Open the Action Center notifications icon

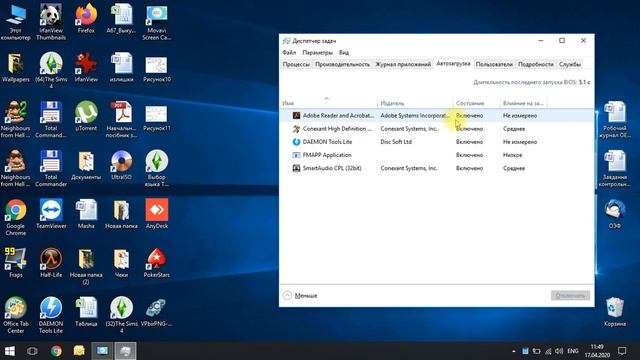[622, 351]
